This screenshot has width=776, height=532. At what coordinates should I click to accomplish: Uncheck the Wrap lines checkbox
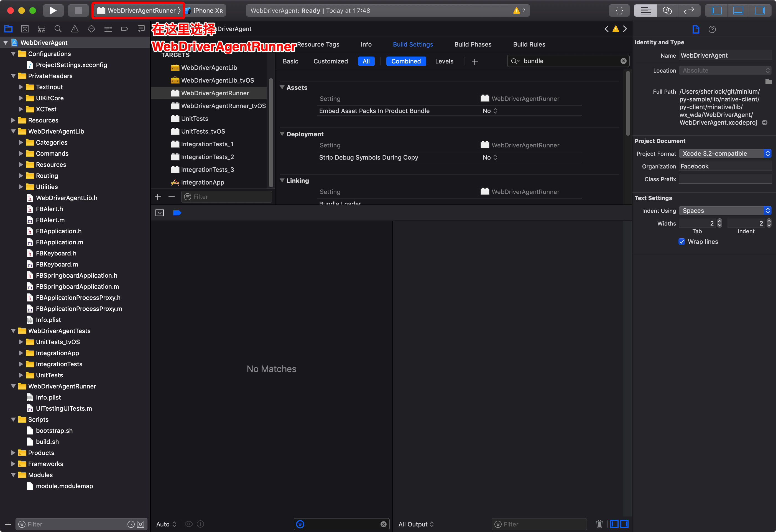tap(681, 242)
